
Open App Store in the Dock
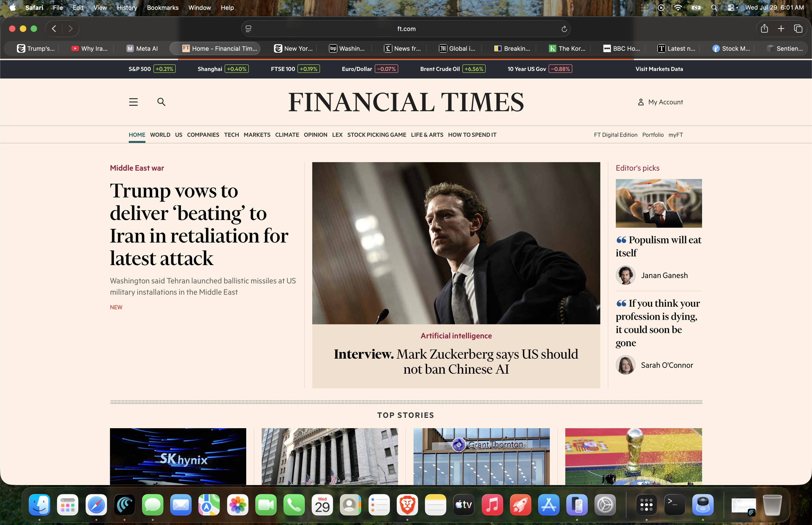[549, 505]
